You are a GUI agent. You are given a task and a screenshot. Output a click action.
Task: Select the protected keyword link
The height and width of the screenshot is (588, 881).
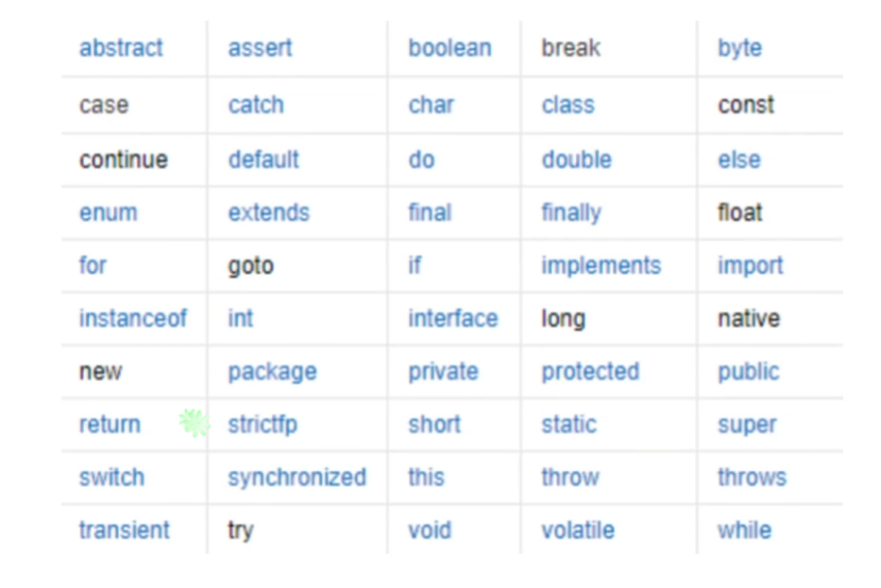[590, 373]
